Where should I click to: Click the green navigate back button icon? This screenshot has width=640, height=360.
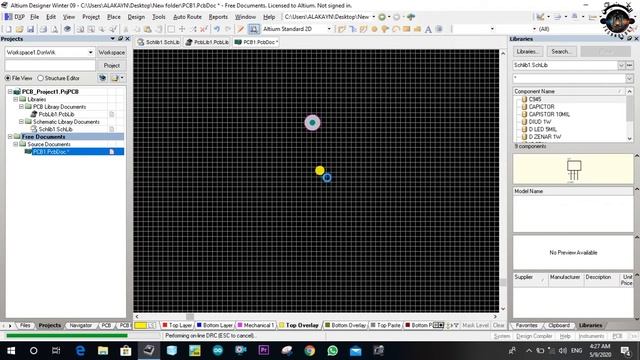coord(382,17)
